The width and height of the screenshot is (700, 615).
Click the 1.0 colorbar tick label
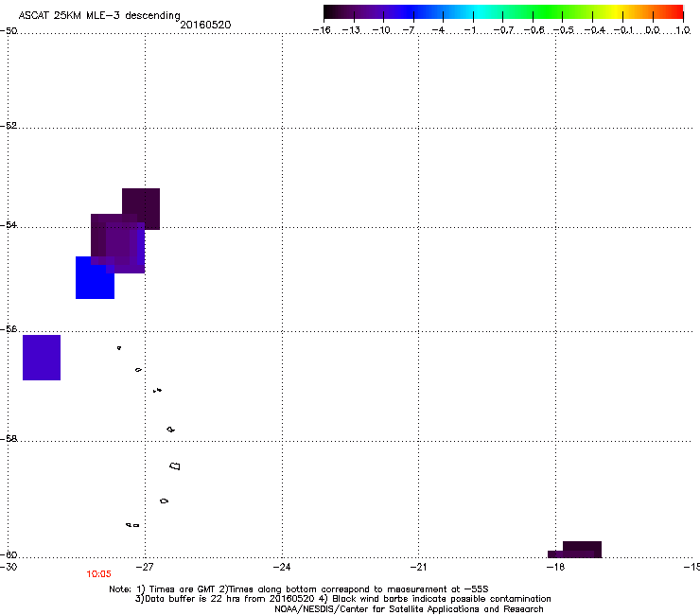683,30
